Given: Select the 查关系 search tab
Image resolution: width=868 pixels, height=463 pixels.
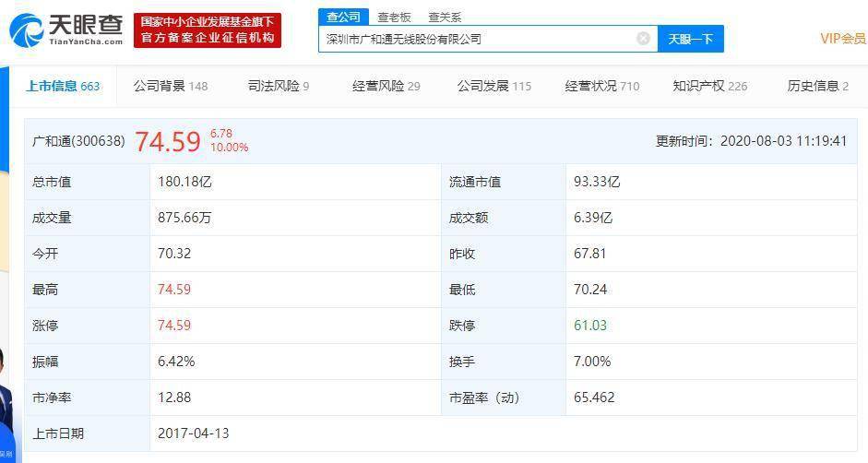Looking at the screenshot, I should tap(445, 18).
